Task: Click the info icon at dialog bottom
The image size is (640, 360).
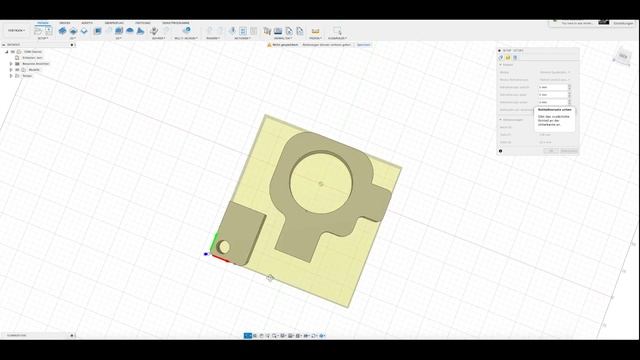Action: coord(500,151)
